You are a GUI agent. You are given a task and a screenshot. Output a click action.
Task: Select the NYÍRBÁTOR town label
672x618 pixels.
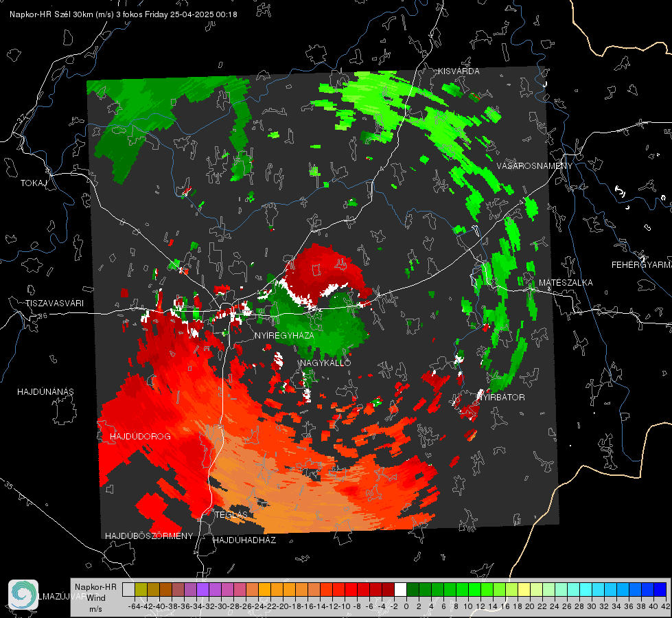(502, 397)
